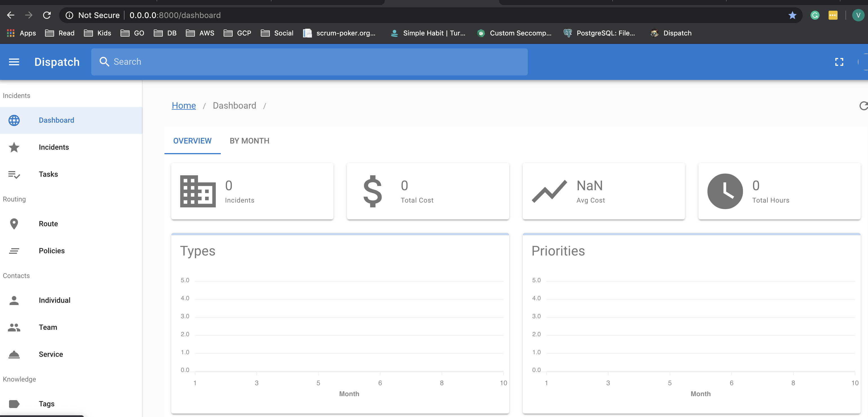Open the navigation drawer with the hamburger menu

point(14,62)
